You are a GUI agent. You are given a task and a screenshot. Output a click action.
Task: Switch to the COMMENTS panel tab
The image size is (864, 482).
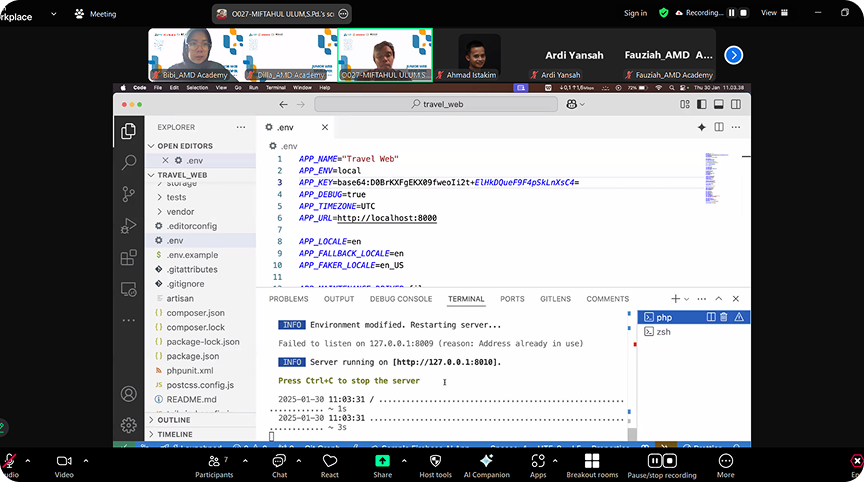coord(607,299)
